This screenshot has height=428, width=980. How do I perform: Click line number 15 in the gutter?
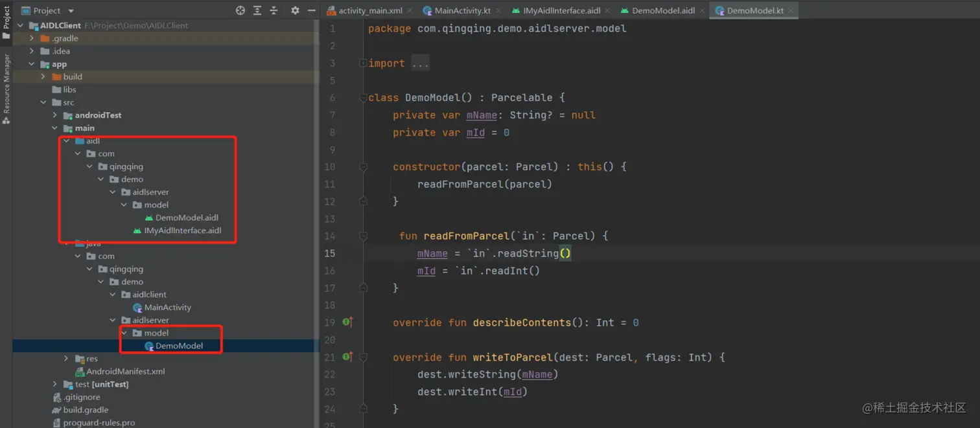330,253
